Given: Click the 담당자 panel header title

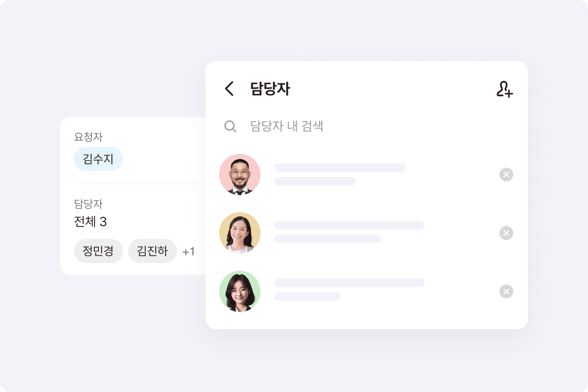Looking at the screenshot, I should 270,89.
